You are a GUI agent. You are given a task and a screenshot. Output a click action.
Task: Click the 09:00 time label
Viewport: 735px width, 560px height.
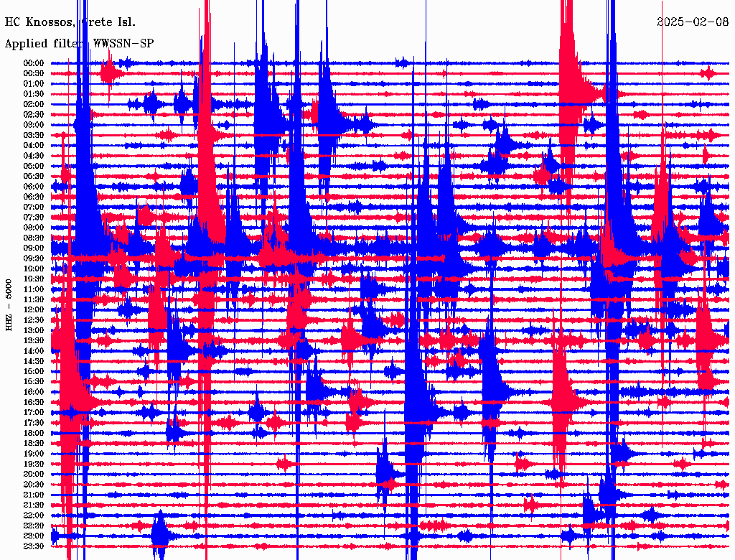tap(34, 248)
